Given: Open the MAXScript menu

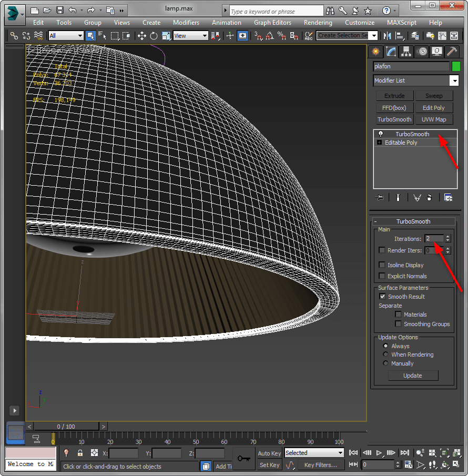Looking at the screenshot, I should tap(402, 23).
